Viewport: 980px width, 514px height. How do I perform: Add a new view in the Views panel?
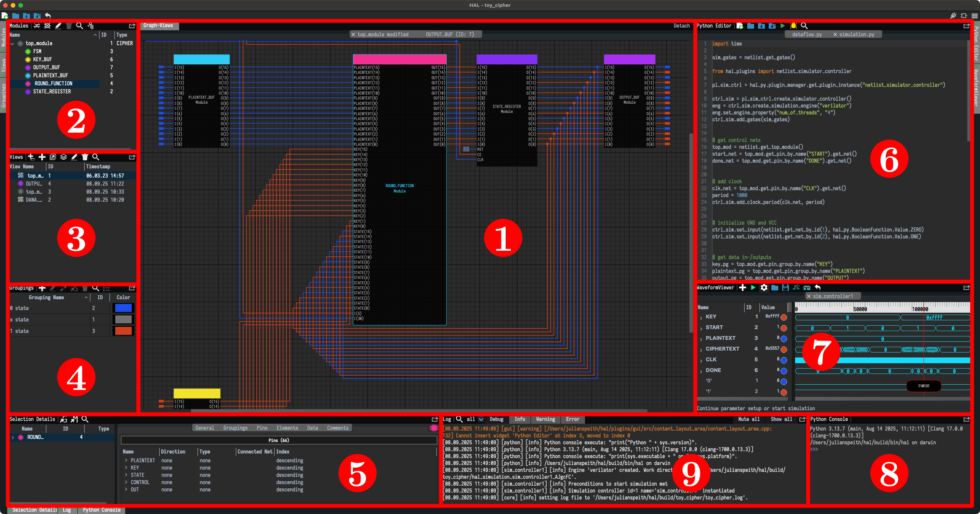click(42, 157)
